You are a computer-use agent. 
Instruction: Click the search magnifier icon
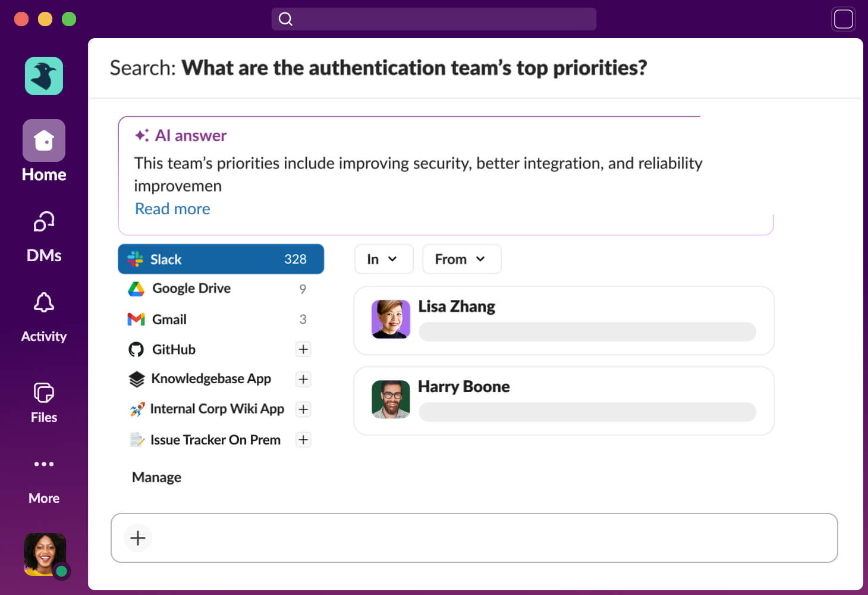[286, 19]
